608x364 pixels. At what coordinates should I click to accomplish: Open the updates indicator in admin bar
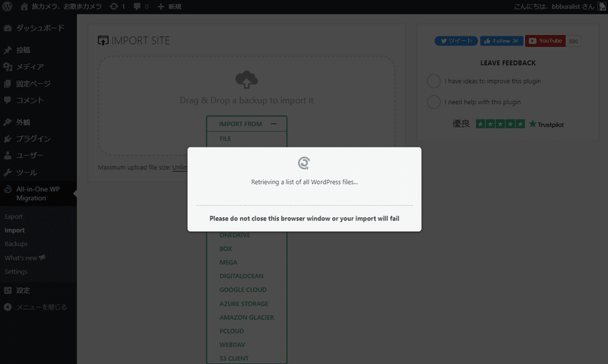[117, 6]
